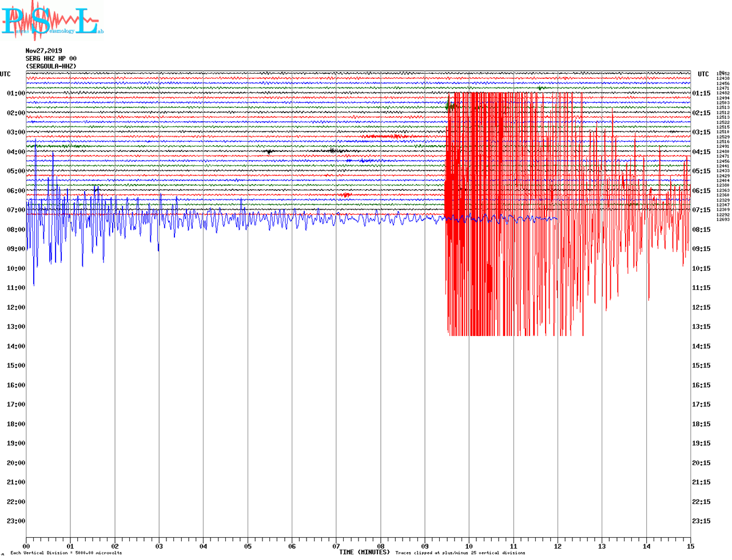Select minute 15 on the bottom time axis

[690, 546]
